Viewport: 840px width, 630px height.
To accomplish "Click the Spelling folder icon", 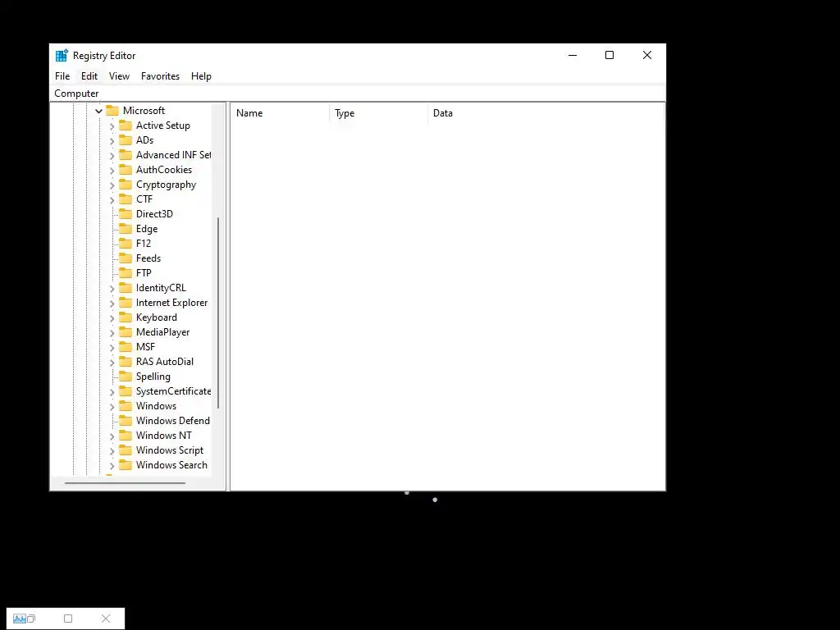I will (126, 376).
